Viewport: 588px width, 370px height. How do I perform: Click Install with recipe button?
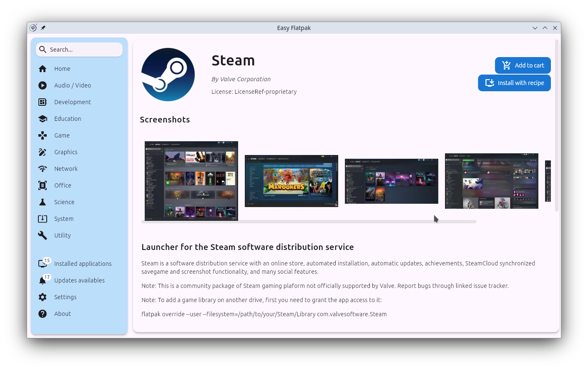(x=514, y=83)
